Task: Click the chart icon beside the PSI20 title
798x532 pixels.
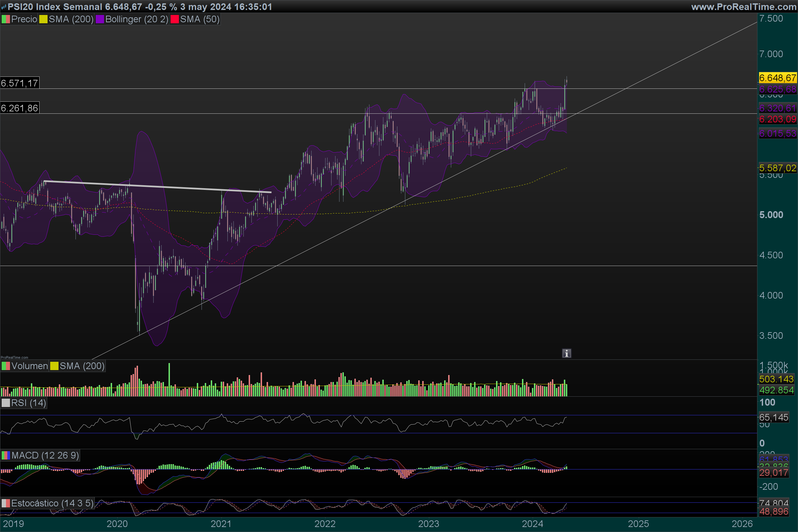Action: tap(4, 7)
